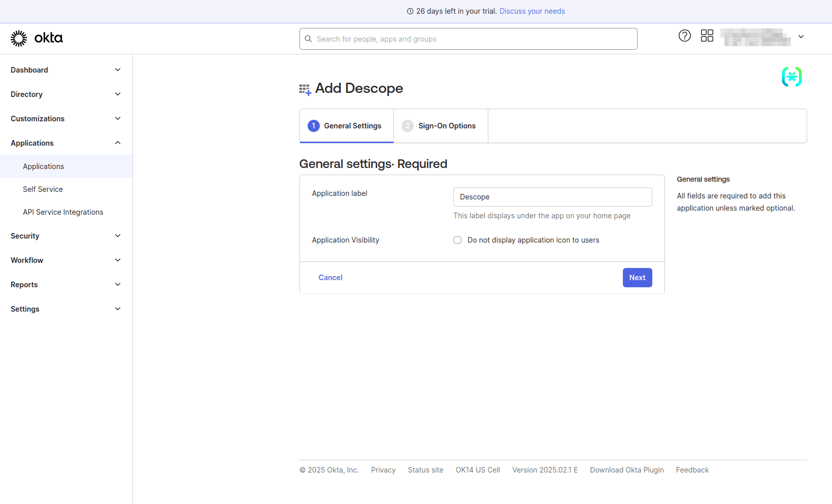Click the Application label text field

pyautogui.click(x=552, y=196)
